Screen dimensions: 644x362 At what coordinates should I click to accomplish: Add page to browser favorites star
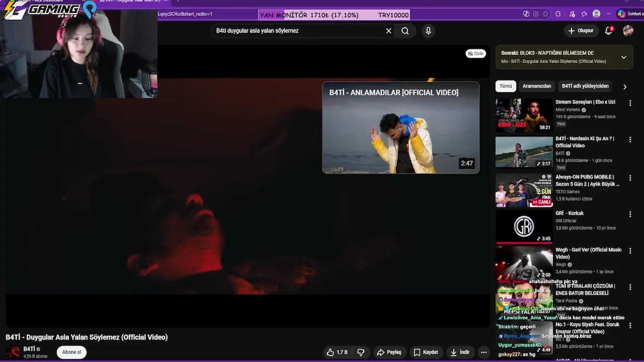545,14
